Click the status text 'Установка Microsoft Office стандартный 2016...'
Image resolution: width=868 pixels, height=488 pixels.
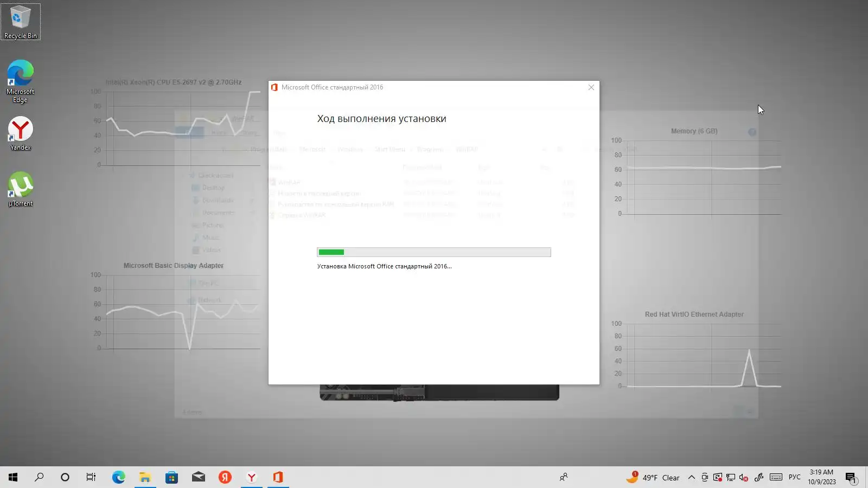[384, 266]
